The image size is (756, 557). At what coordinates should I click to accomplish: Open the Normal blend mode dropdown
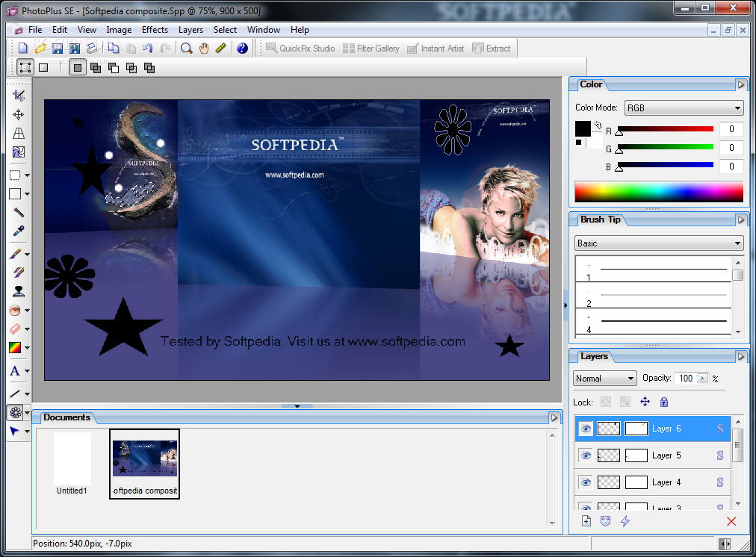click(604, 379)
